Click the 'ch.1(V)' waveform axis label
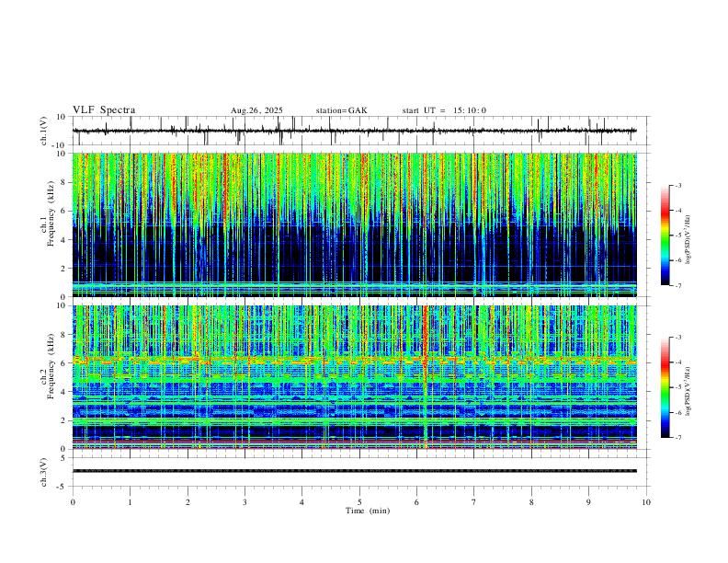728x563 pixels. click(45, 131)
